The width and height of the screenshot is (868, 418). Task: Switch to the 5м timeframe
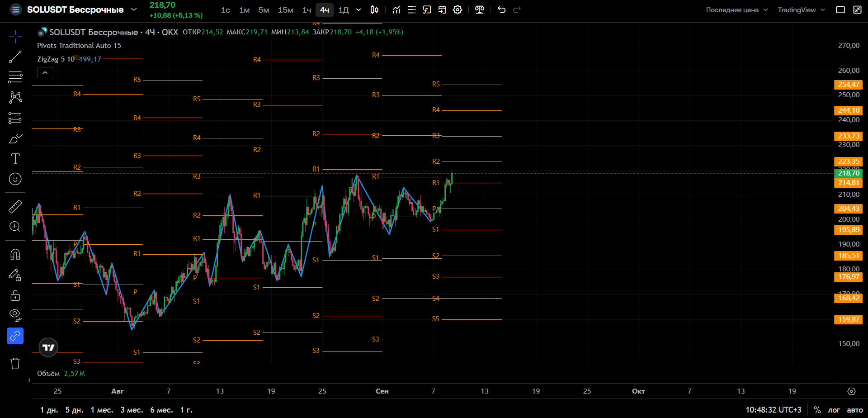[x=264, y=10]
